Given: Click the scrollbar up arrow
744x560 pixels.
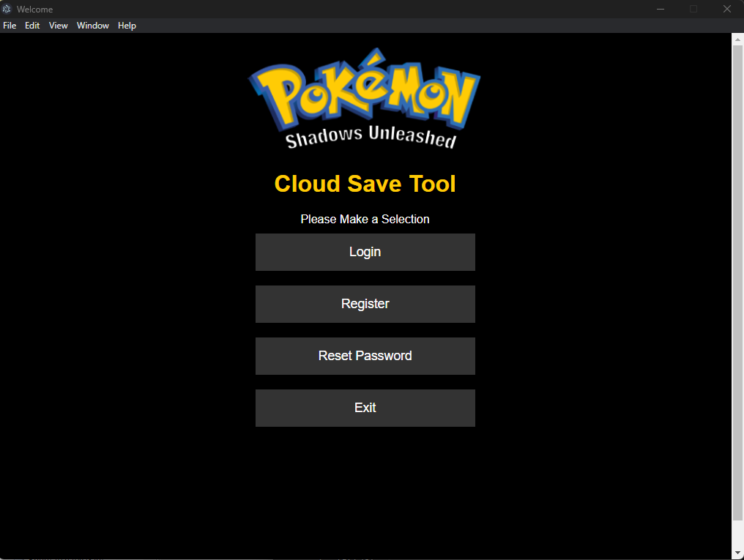Looking at the screenshot, I should [737, 40].
